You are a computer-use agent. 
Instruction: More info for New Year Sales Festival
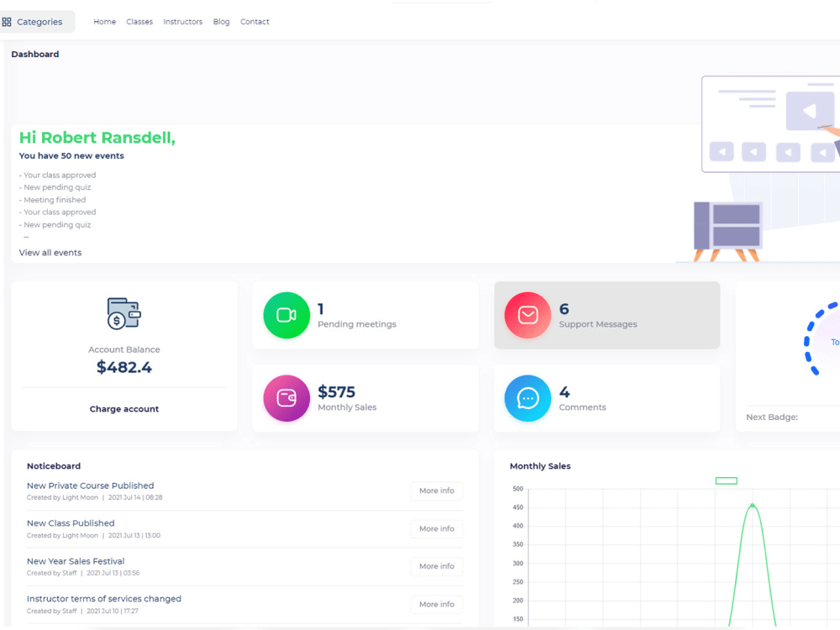[x=437, y=566]
